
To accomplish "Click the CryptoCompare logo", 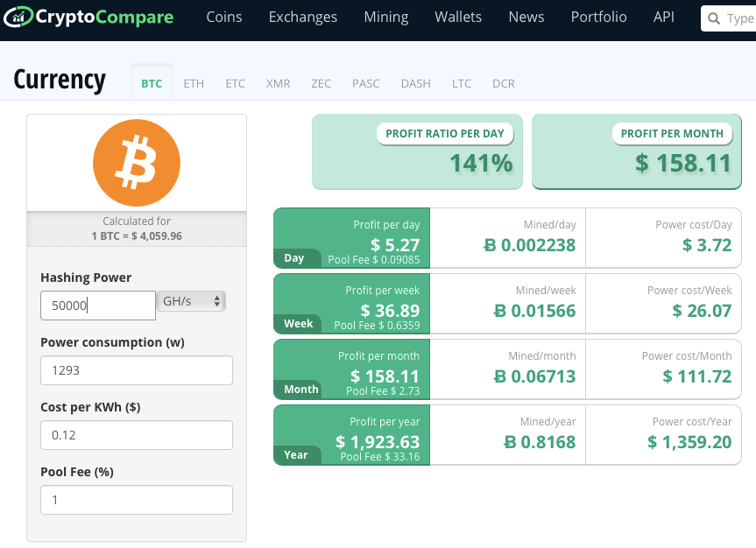I will click(x=89, y=18).
